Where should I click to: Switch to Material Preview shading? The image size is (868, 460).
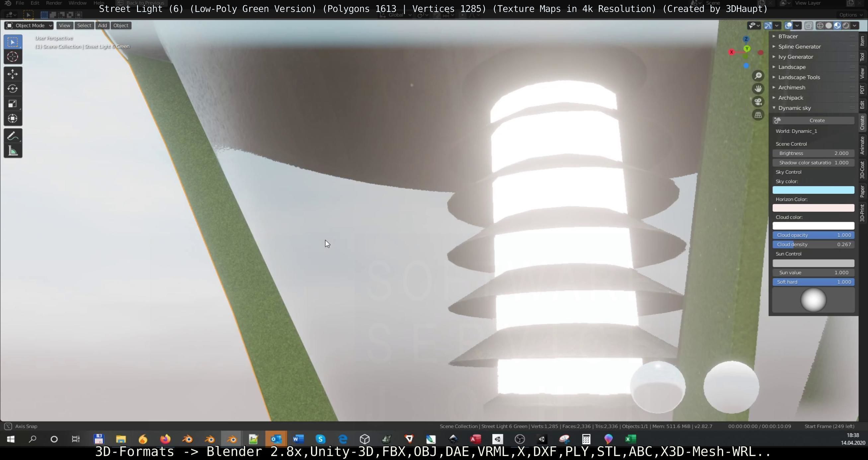click(837, 26)
